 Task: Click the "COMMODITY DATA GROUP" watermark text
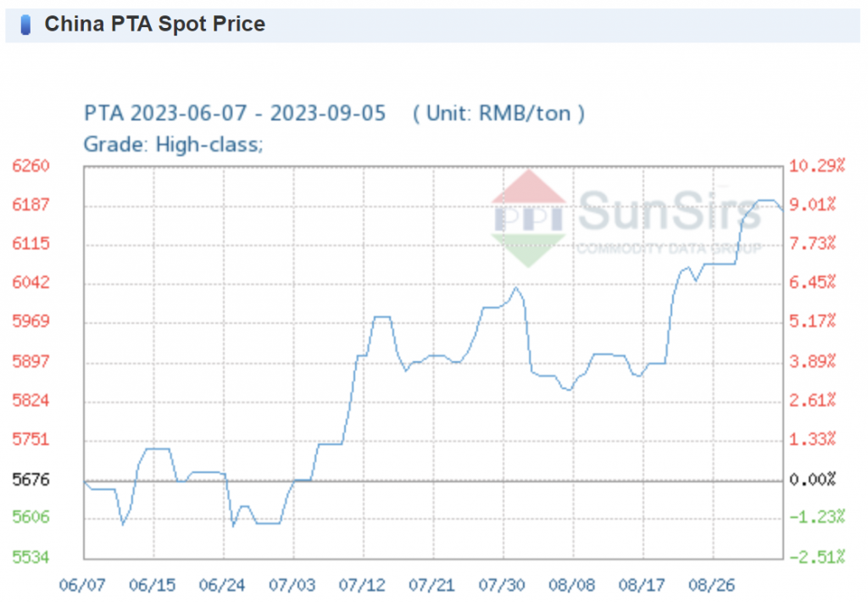pos(668,248)
